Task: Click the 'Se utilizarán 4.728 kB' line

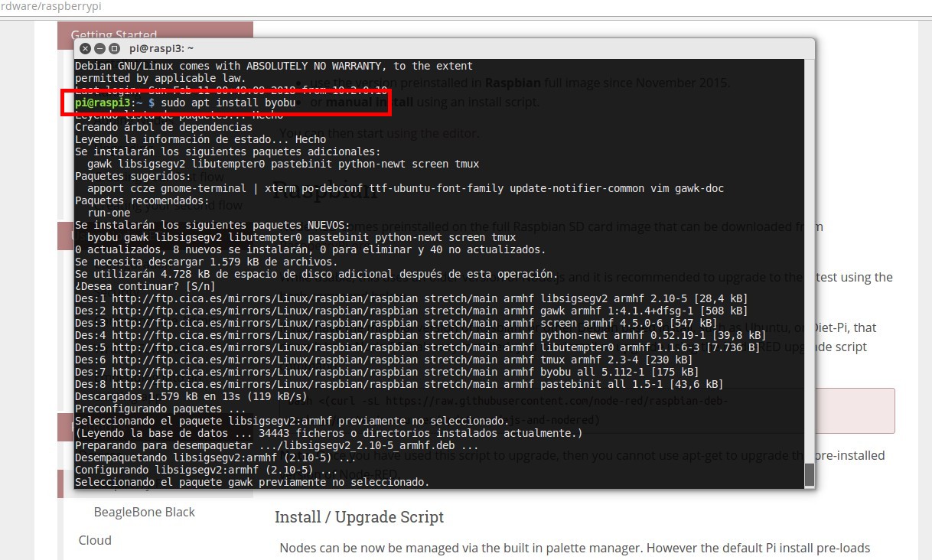Action: pyautogui.click(x=317, y=274)
